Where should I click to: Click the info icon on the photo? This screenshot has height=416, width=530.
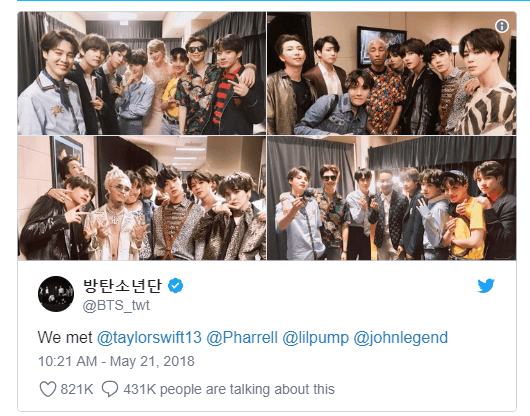click(502, 26)
